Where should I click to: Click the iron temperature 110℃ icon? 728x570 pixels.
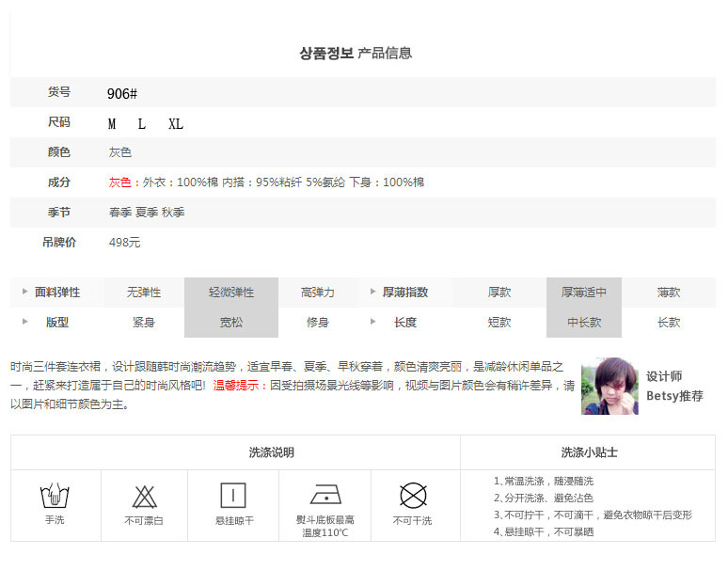(x=326, y=495)
